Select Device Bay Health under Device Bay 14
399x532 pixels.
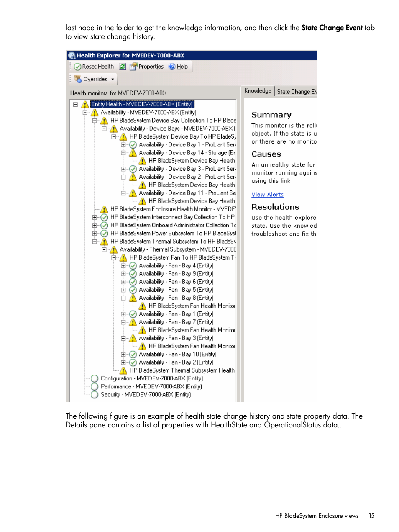tap(192, 161)
